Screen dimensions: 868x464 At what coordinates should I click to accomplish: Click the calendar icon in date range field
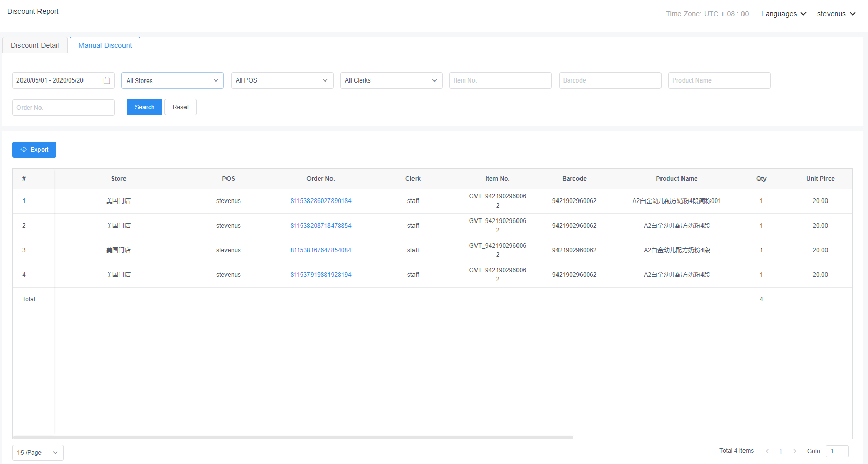pyautogui.click(x=107, y=80)
